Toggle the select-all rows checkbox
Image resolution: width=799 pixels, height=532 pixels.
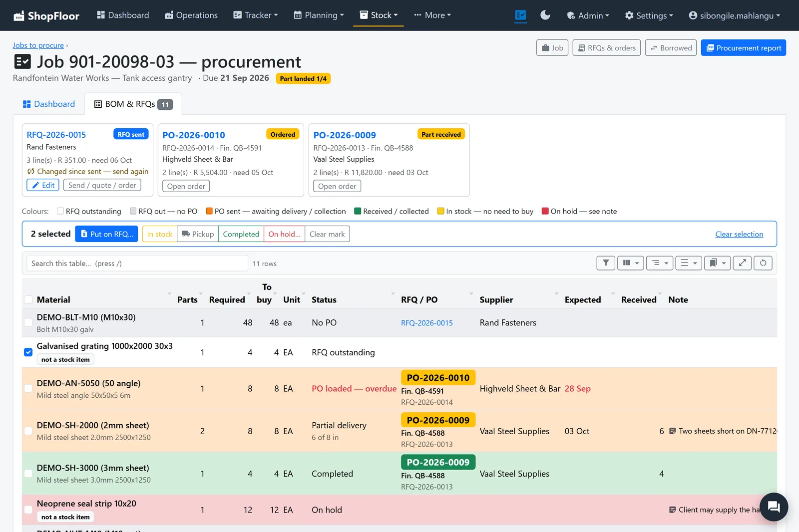click(x=28, y=299)
